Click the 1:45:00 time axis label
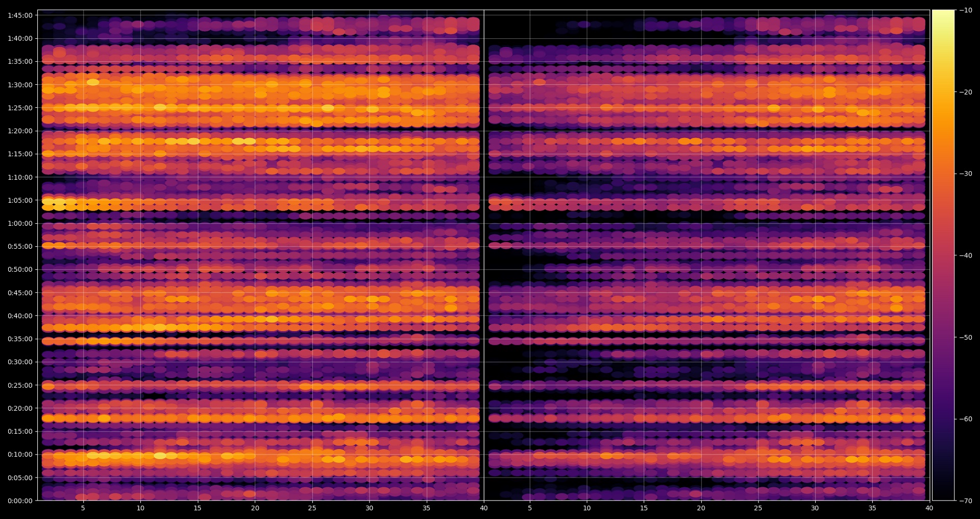The width and height of the screenshot is (980, 519). point(20,15)
